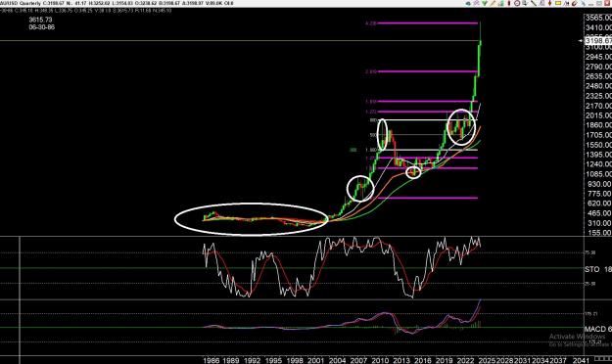Select the 1.272 Fibonacci extension line label
This screenshot has width=612, height=364.
tap(370, 112)
